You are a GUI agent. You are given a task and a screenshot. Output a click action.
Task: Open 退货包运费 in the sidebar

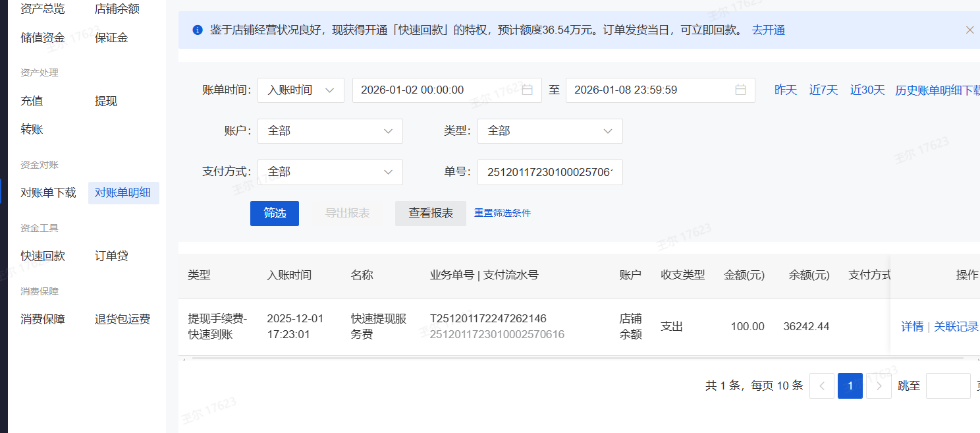122,320
